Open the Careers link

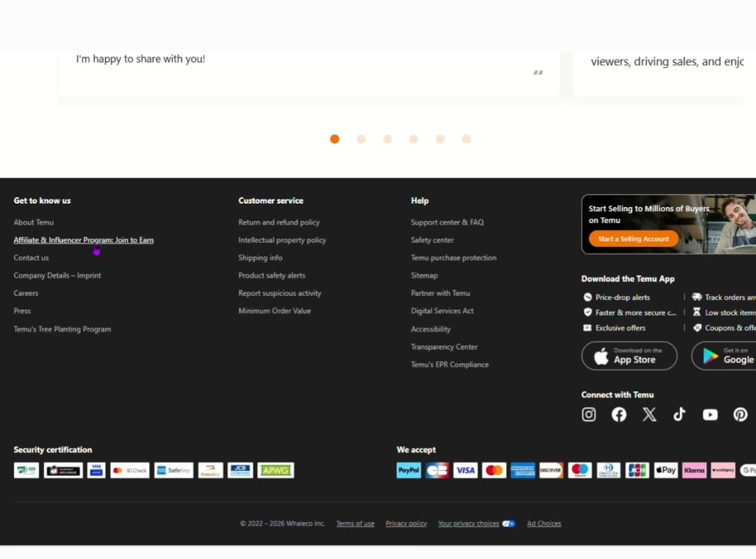(x=26, y=293)
